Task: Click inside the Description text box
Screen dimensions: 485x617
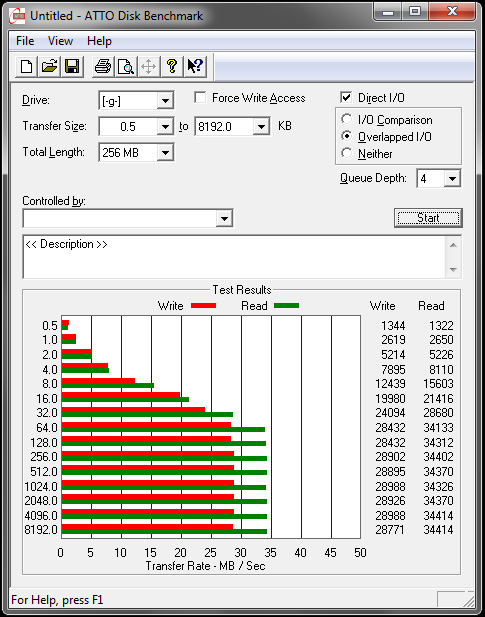Action: (234, 257)
